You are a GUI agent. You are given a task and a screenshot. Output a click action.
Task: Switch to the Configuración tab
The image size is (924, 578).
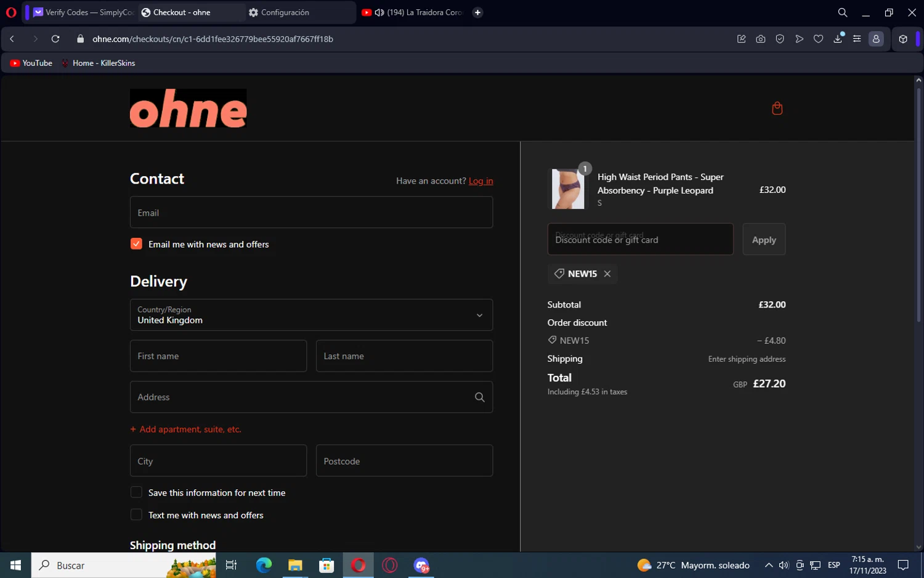(x=285, y=12)
